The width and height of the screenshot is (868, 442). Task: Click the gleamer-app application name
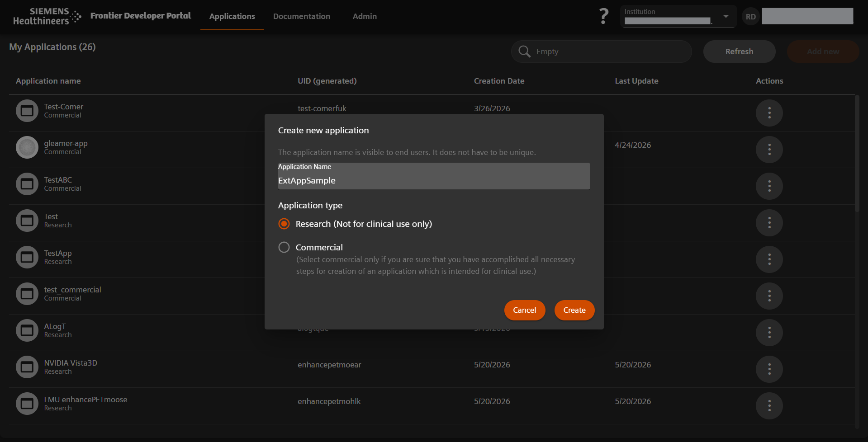click(66, 143)
